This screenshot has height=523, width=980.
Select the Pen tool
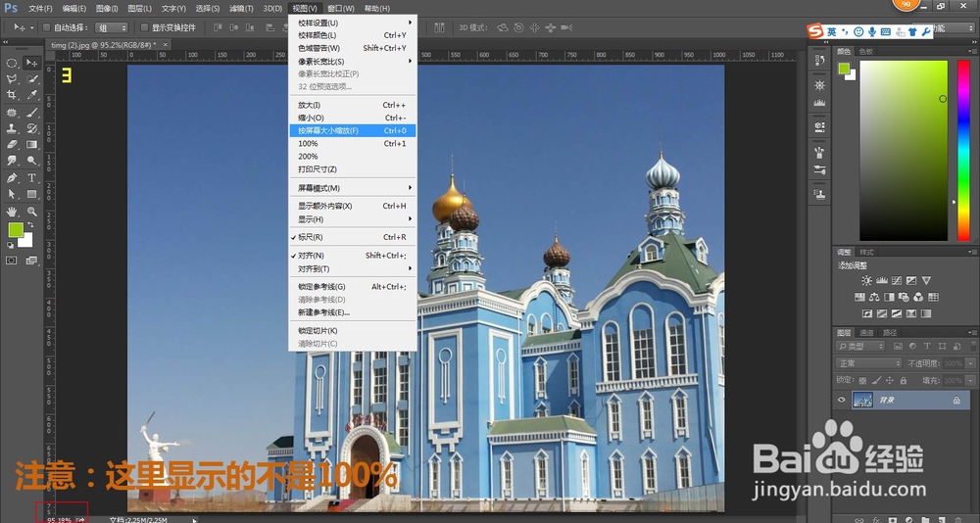11,178
